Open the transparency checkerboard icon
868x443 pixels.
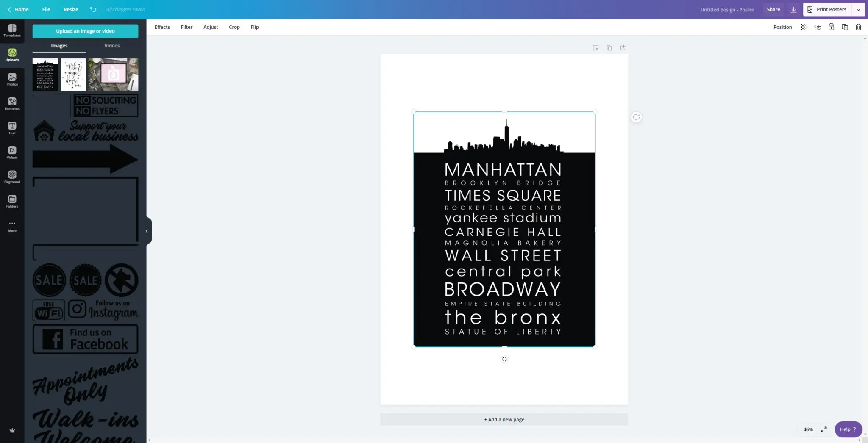click(804, 27)
